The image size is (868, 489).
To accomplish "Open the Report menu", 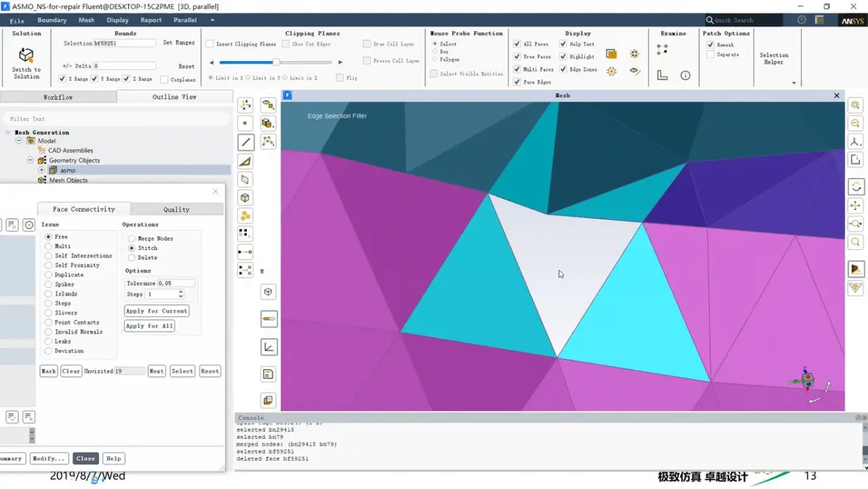I will [151, 20].
